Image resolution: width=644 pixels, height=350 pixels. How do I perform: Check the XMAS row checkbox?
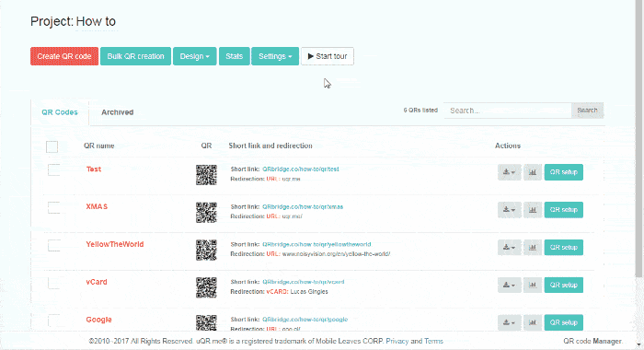click(53, 207)
